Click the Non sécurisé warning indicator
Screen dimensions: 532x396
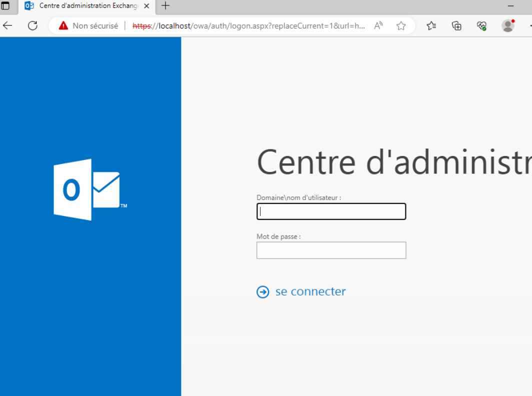[x=88, y=26]
